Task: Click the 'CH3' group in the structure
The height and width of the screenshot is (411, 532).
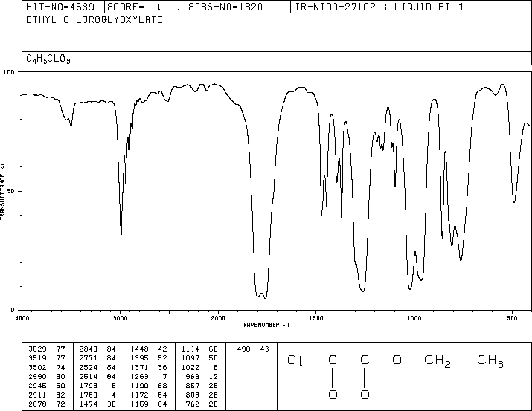Action: pyautogui.click(x=490, y=361)
